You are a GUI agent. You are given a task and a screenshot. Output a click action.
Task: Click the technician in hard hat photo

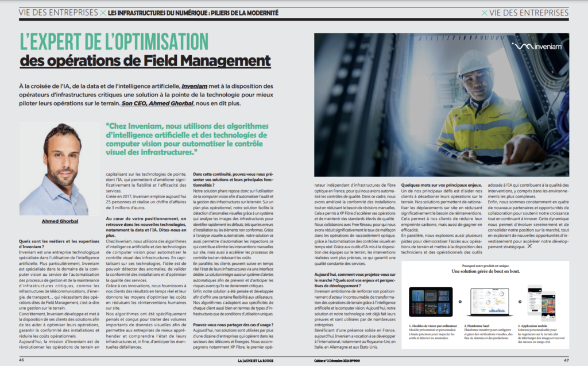pyautogui.click(x=442, y=105)
